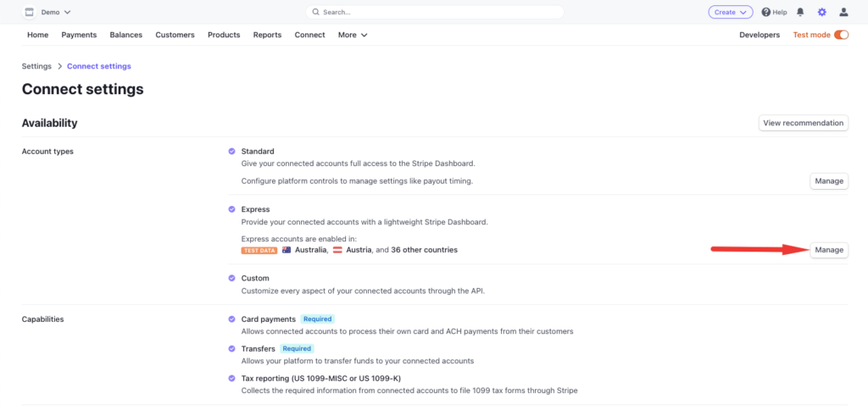This screenshot has width=868, height=410.
Task: Click the 'Express' account type title
Action: [x=256, y=209]
